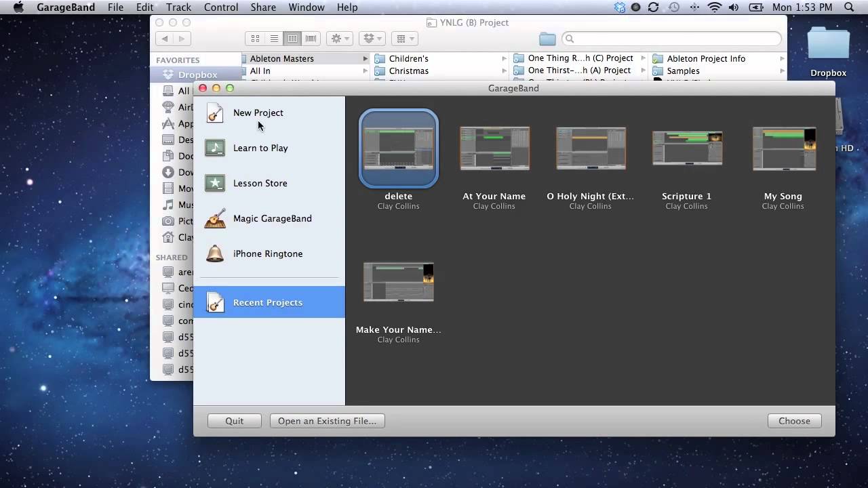Click the battery status icon
Screen dimensions: 868x488
pyautogui.click(x=756, y=7)
